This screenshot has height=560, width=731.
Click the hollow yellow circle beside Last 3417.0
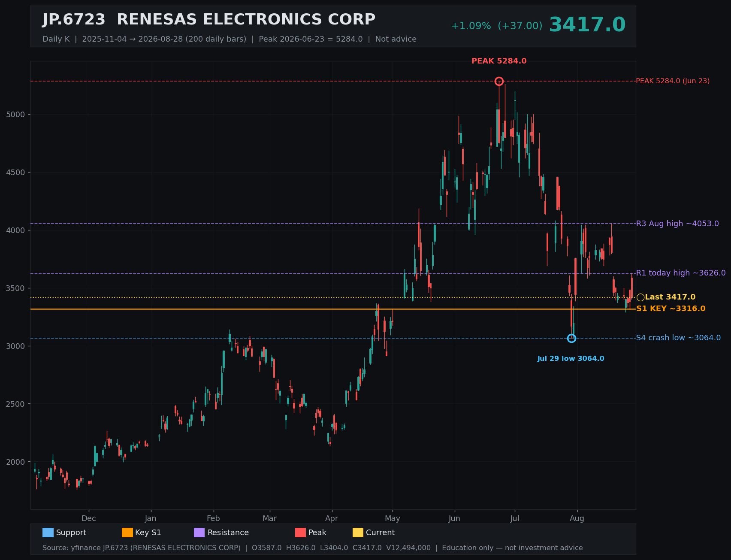[640, 297]
